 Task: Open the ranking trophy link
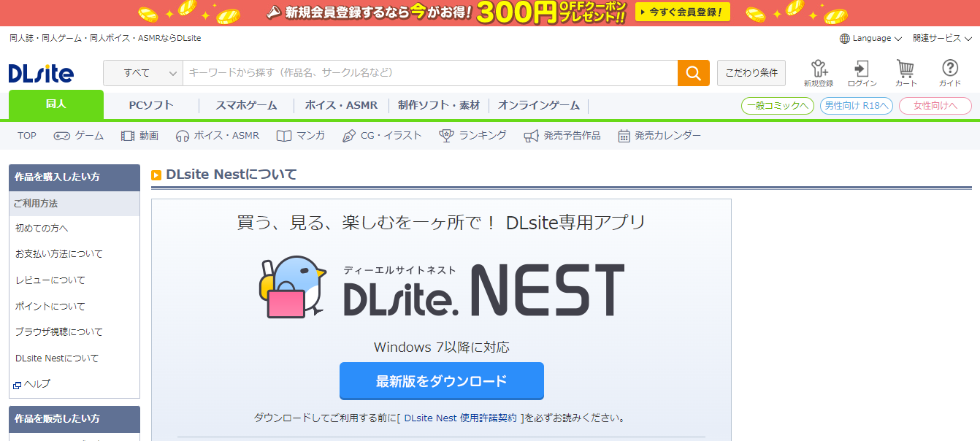coord(472,136)
